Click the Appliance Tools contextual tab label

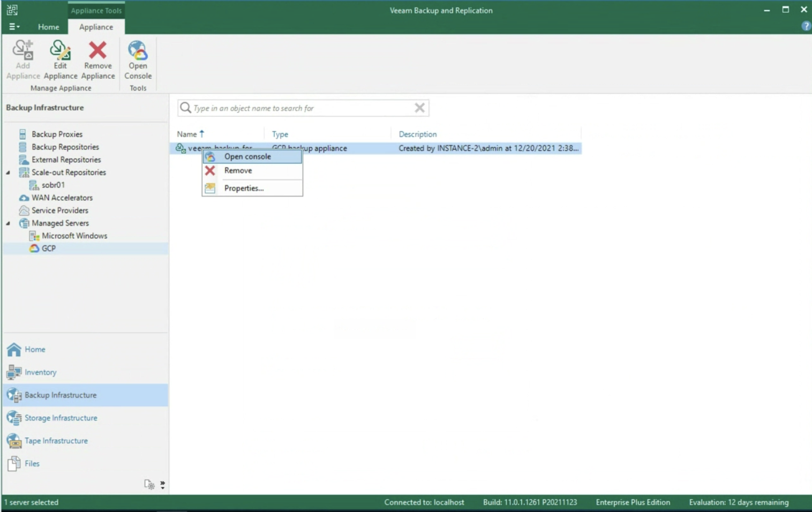coord(96,10)
